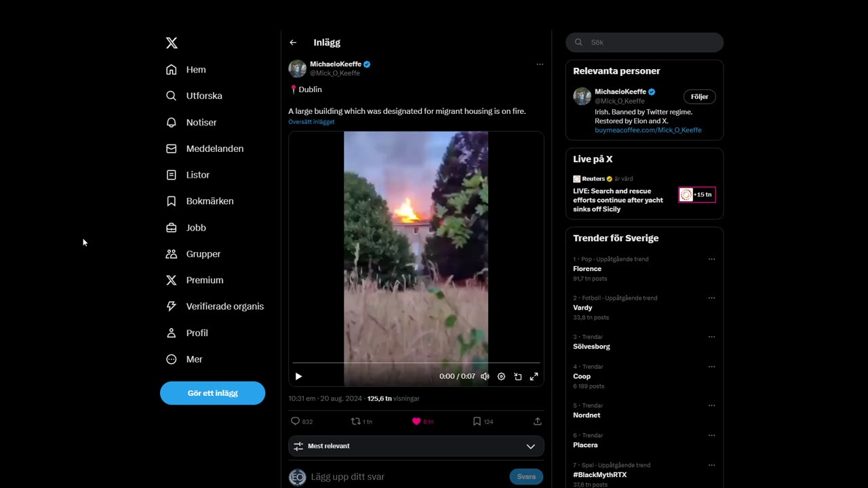Click the repost icon
Screen dimensions: 868x488
coord(355,421)
